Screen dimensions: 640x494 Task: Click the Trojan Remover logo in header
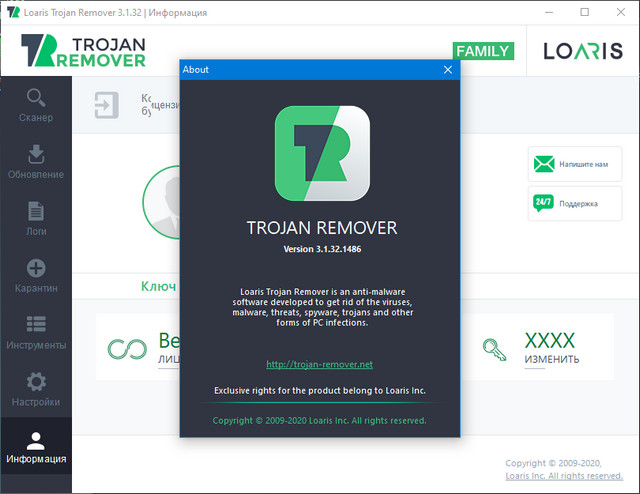[x=85, y=51]
